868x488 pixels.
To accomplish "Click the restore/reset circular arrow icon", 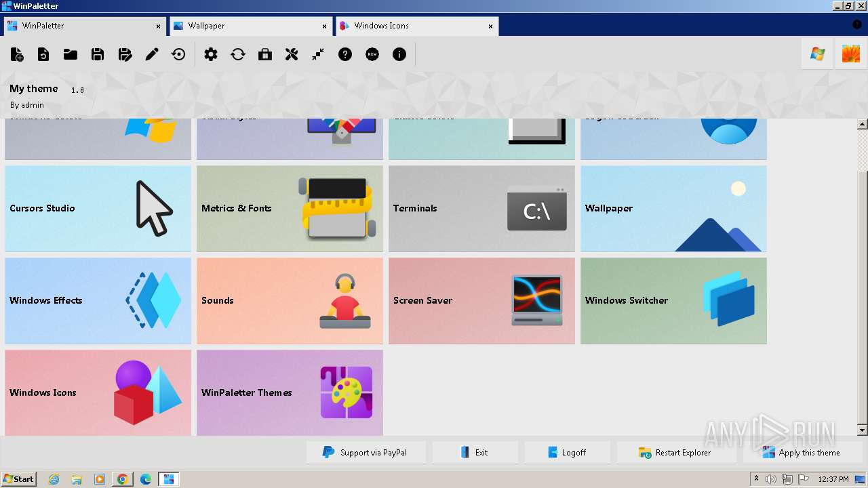I will (x=179, y=54).
